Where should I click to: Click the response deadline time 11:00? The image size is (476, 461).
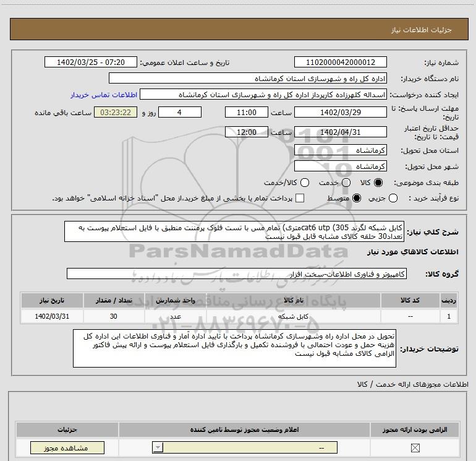[x=247, y=113]
